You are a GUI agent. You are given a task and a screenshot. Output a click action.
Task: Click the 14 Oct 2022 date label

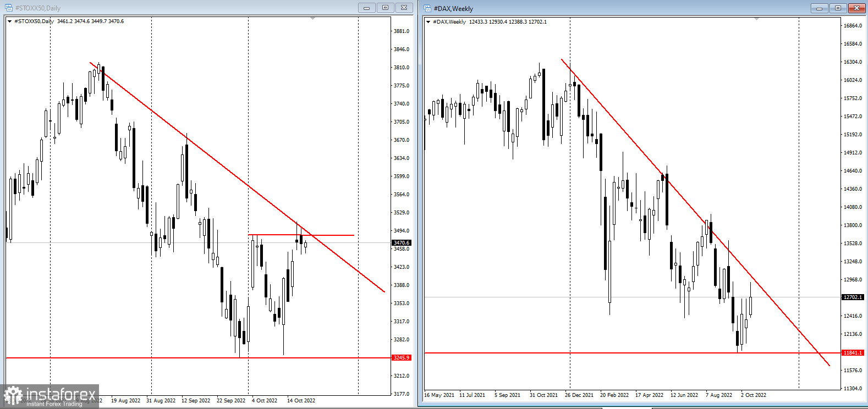[301, 401]
